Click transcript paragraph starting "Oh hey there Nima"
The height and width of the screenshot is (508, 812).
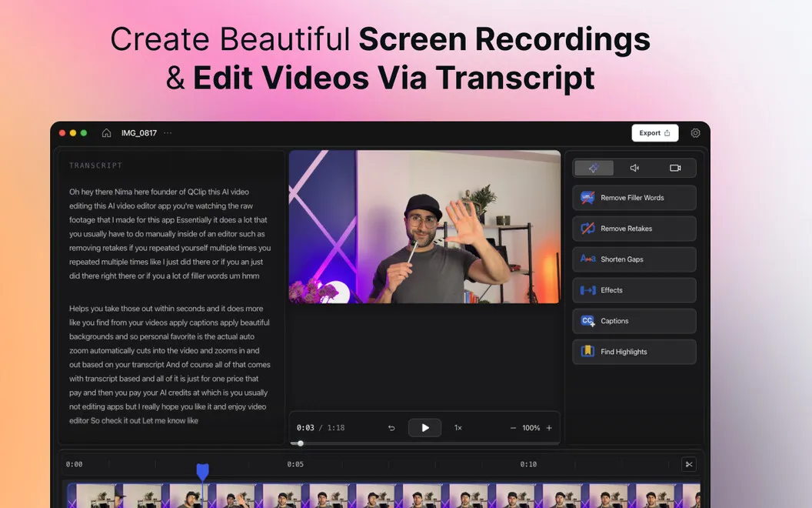point(170,234)
